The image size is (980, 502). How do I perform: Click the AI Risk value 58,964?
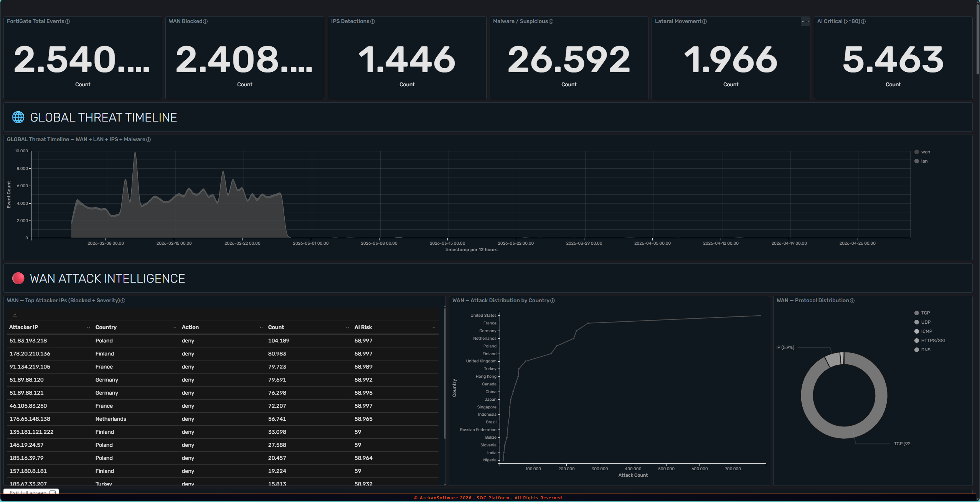click(x=363, y=458)
